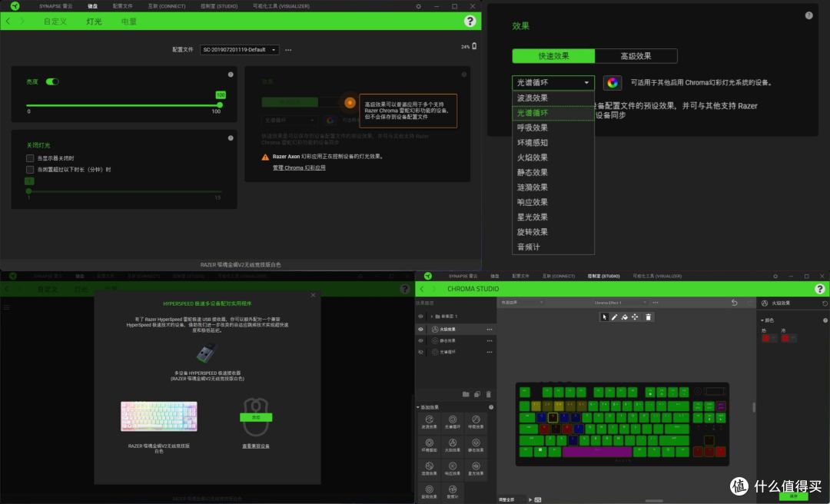Open the help icon in the lighting window header
The image size is (830, 504).
point(470,21)
